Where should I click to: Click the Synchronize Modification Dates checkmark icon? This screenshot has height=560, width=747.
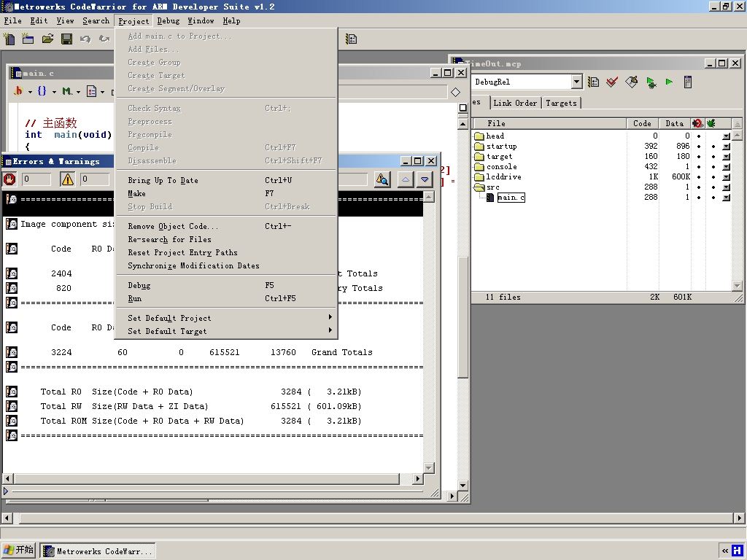tap(612, 82)
